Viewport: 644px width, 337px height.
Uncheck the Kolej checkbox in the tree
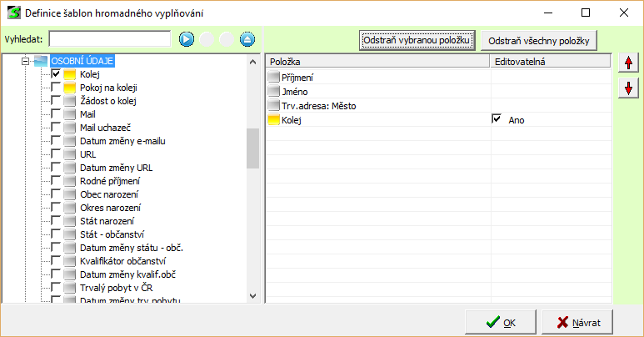tap(56, 74)
